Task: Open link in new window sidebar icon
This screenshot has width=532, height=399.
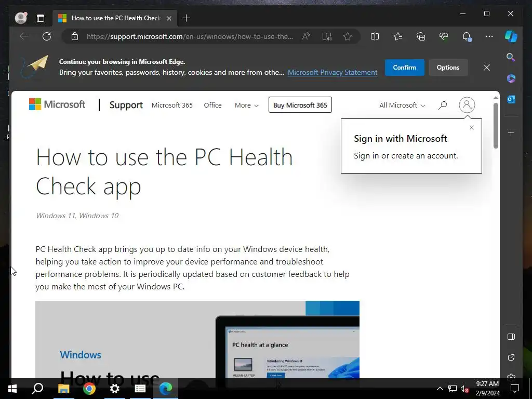Action: (x=511, y=357)
